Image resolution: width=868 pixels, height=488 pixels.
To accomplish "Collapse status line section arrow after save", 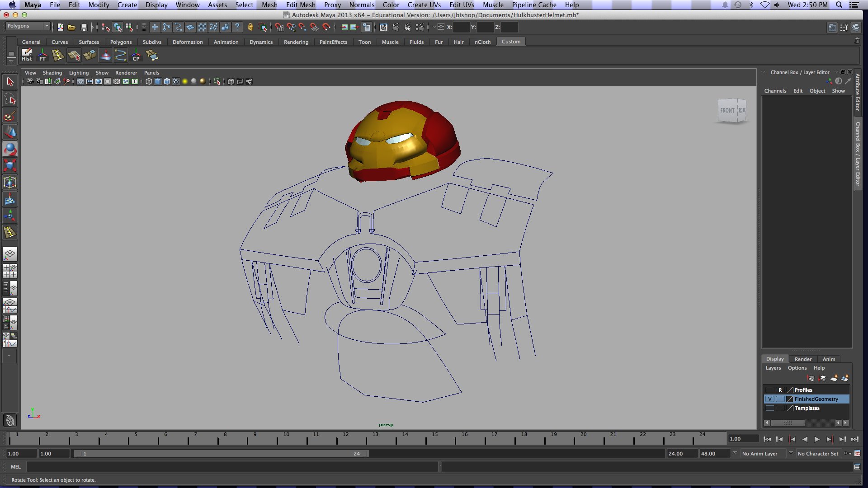I will point(93,27).
